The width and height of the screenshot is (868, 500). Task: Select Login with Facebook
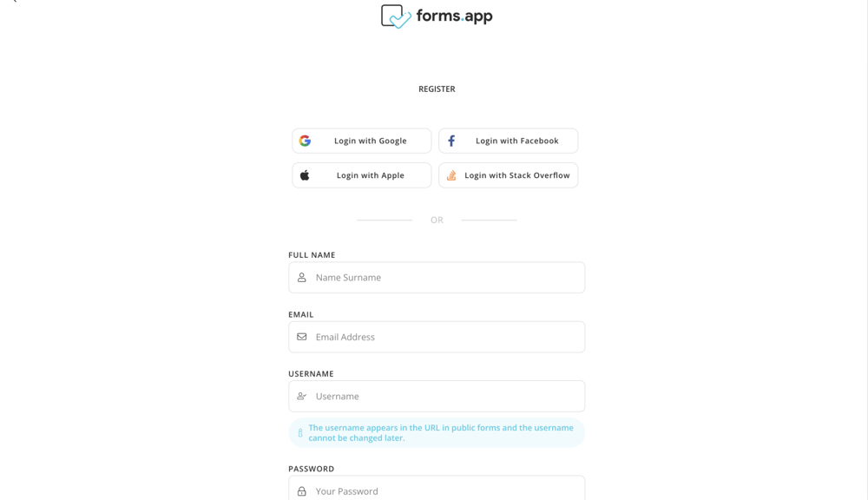point(509,140)
